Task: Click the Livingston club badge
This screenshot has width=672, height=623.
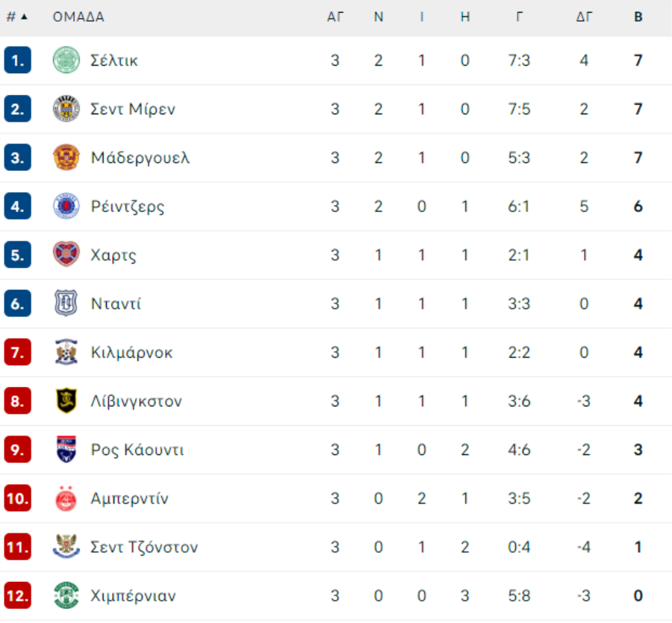Action: point(66,401)
